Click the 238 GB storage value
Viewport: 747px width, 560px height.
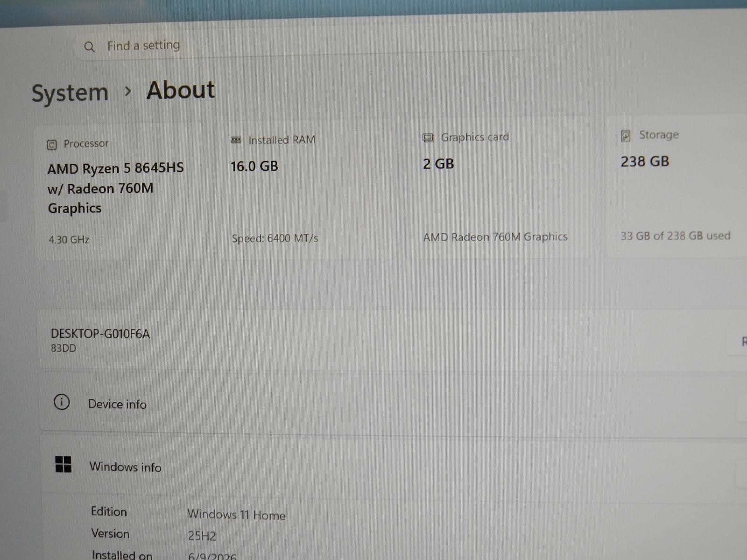645,161
